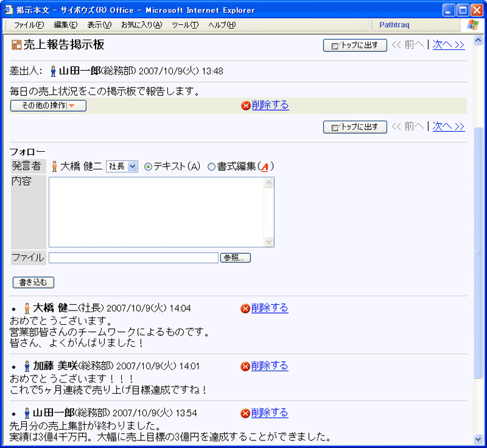Click the upper トップに出す button

tap(355, 46)
